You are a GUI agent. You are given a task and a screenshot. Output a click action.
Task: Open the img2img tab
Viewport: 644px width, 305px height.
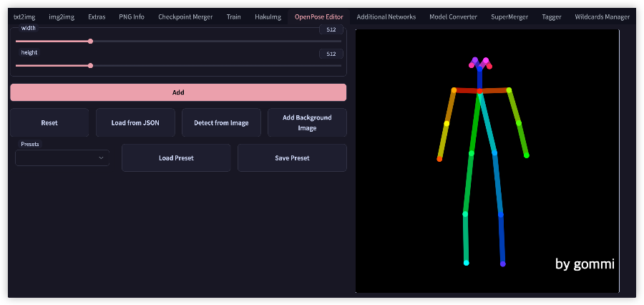62,17
